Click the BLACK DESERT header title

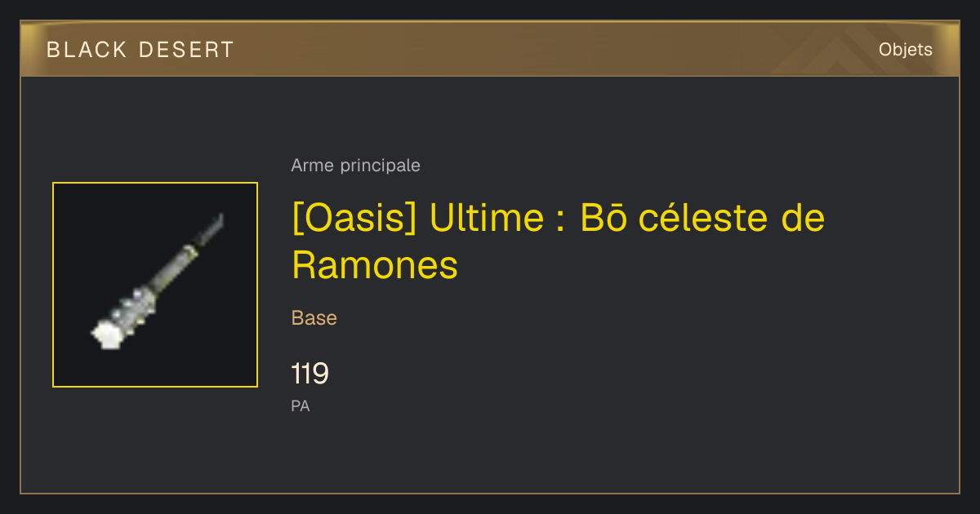click(140, 50)
